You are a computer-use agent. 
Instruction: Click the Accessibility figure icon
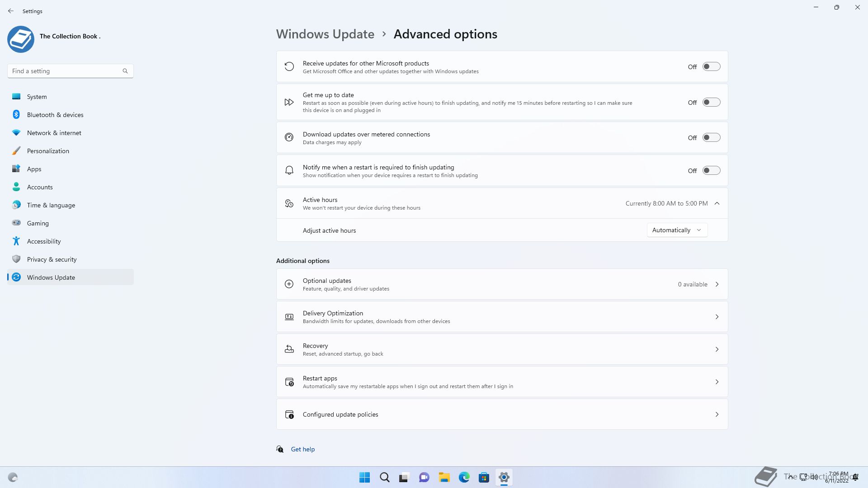click(16, 241)
